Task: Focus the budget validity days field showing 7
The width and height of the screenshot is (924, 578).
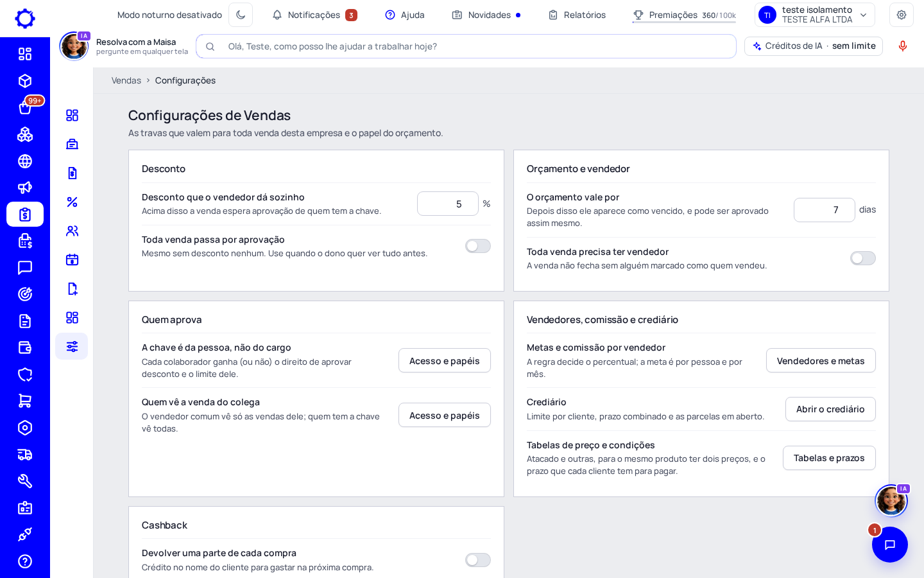Action: pyautogui.click(x=825, y=210)
